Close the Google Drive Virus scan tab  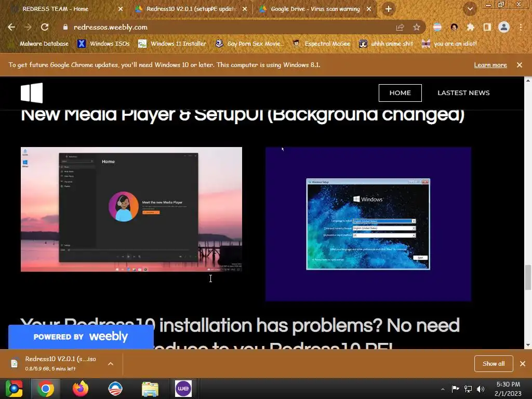369,9
